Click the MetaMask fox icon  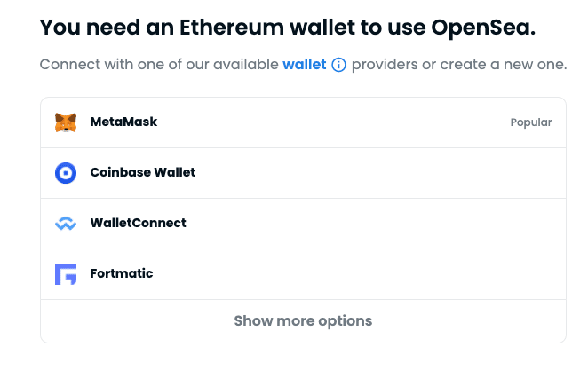66,122
